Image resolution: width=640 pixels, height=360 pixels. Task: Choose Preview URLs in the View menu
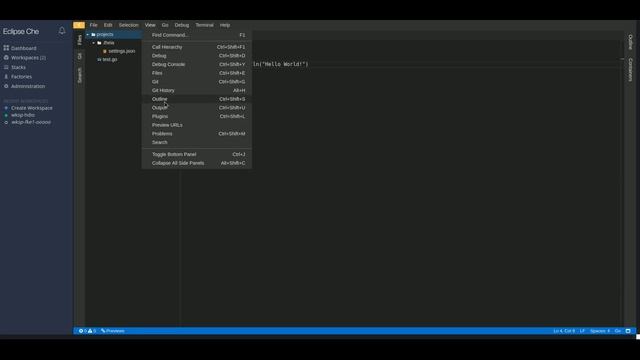(197, 125)
